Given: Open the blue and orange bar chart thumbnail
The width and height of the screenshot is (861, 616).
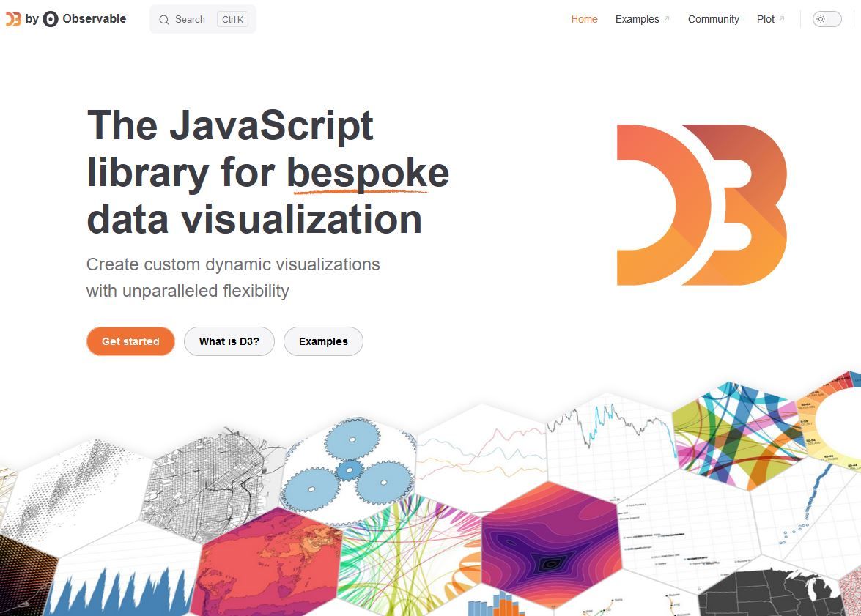Looking at the screenshot, I should coord(497,604).
